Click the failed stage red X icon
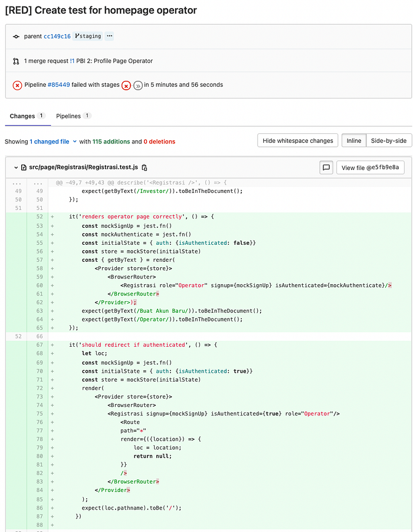This screenshot has height=532, width=413. click(x=126, y=86)
